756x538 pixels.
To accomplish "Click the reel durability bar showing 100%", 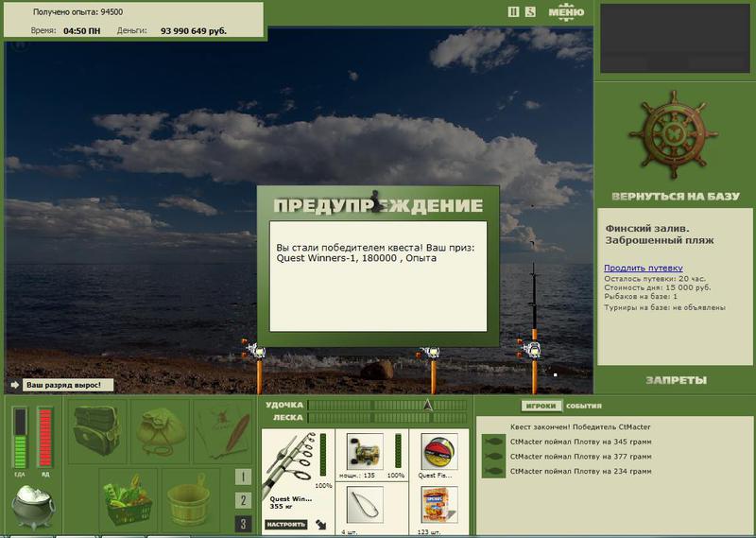I will [x=398, y=451].
